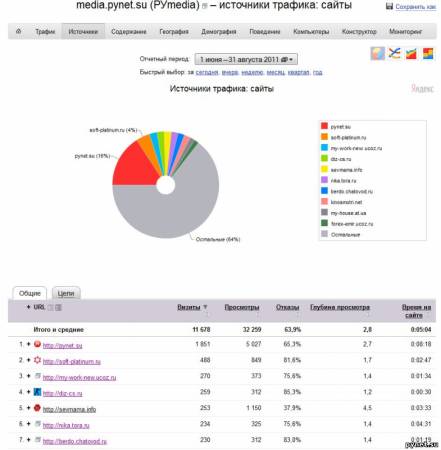This screenshot has width=441, height=450.
Task: Click the purple nika.tora.ru legend swatch
Action: (x=324, y=180)
